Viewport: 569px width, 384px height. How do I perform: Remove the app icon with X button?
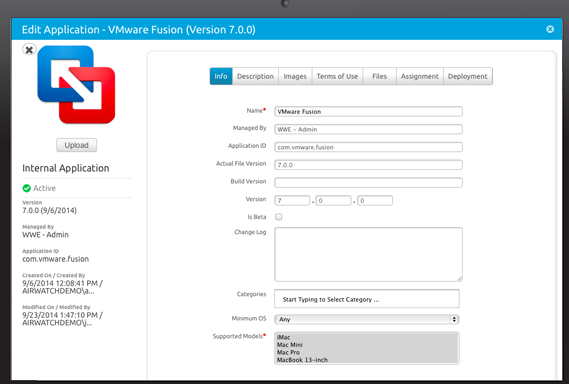(29, 49)
